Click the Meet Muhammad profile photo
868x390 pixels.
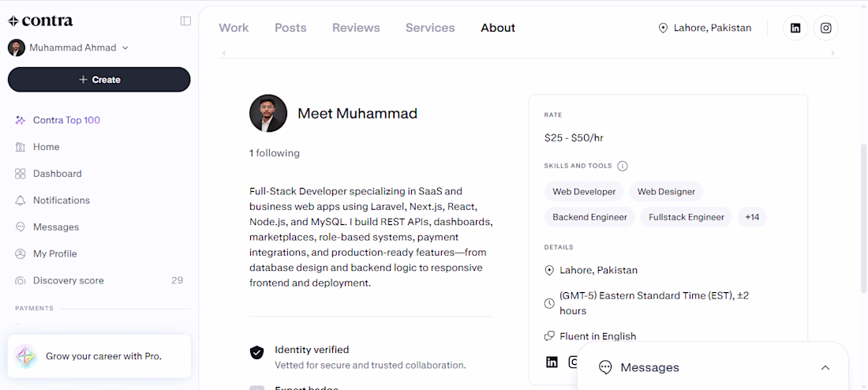click(268, 113)
